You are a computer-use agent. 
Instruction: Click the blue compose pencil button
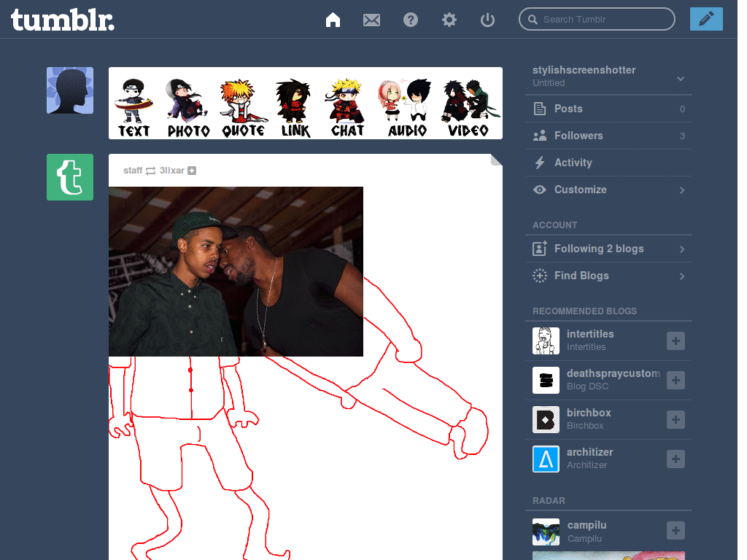[706, 19]
